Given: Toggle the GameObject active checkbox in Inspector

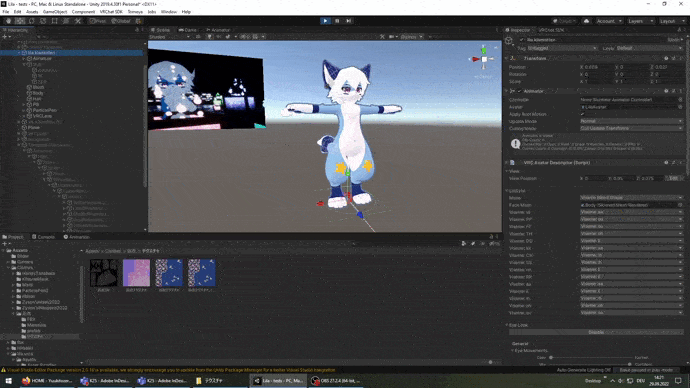Looking at the screenshot, I should (522, 40).
